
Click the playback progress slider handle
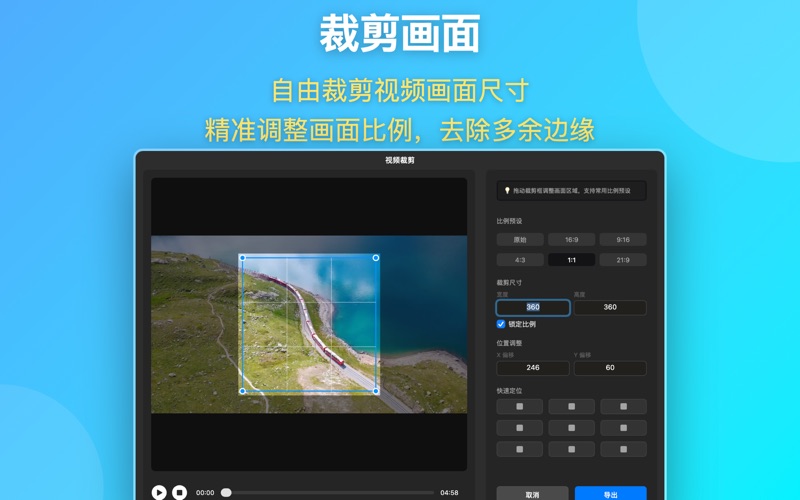(226, 492)
